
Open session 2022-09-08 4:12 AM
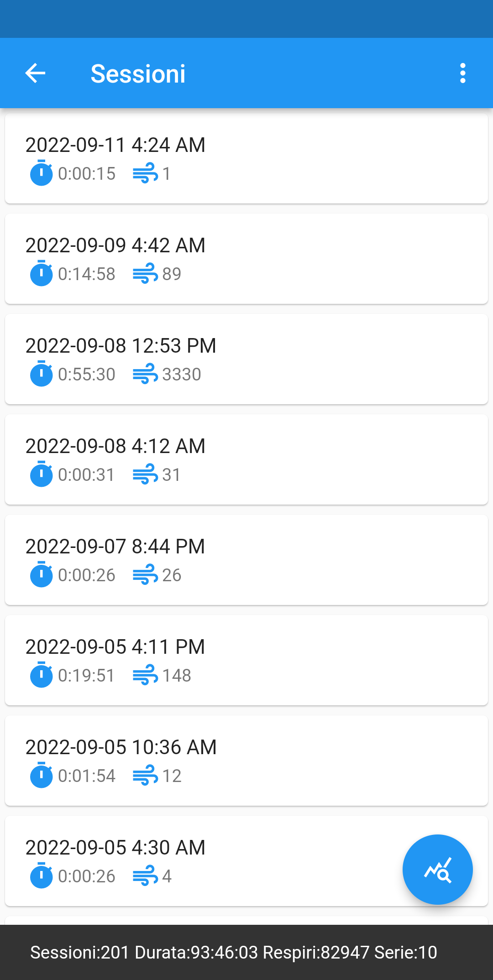[246, 459]
